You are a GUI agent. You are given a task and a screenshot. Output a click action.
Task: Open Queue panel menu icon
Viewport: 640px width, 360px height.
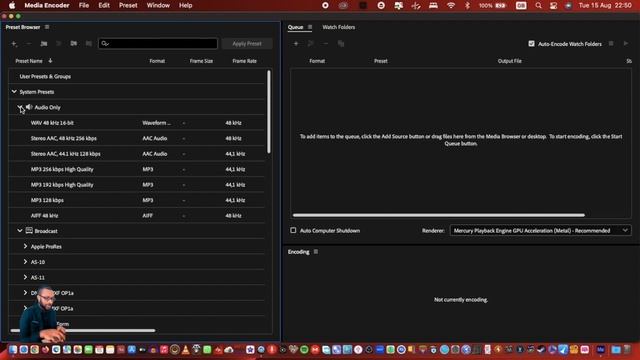pyautogui.click(x=310, y=27)
